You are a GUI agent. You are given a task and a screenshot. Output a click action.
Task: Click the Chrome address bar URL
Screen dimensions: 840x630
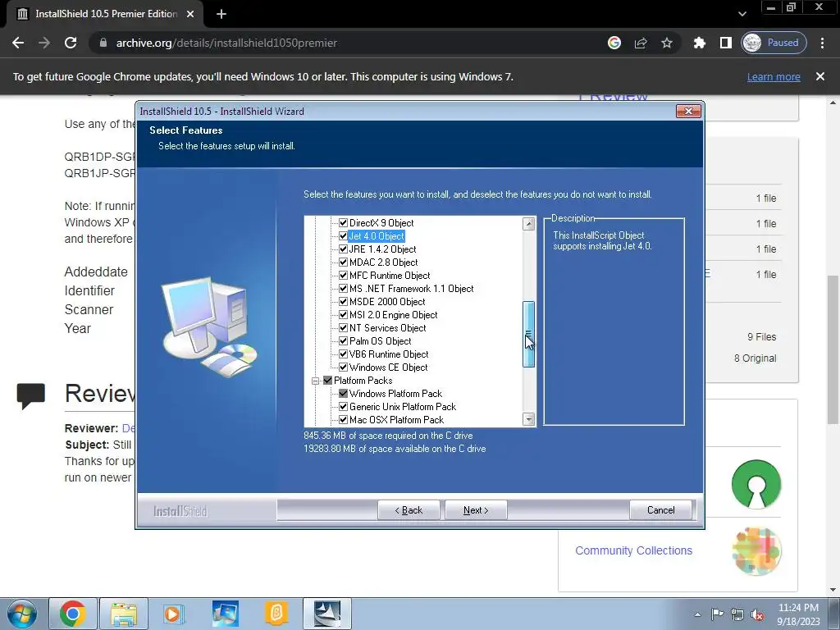pyautogui.click(x=226, y=43)
